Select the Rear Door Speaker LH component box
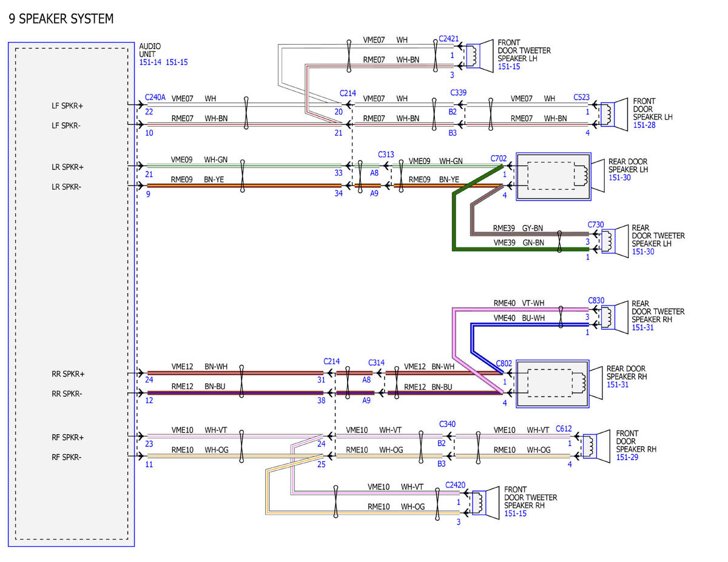 tap(553, 176)
